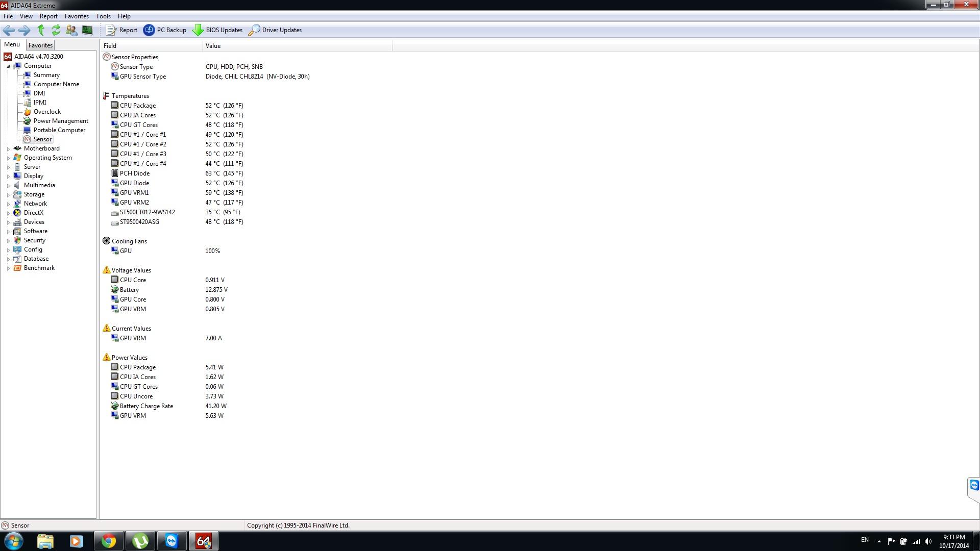Check for BIOS Updates
Image resolution: width=980 pixels, height=551 pixels.
(x=217, y=30)
